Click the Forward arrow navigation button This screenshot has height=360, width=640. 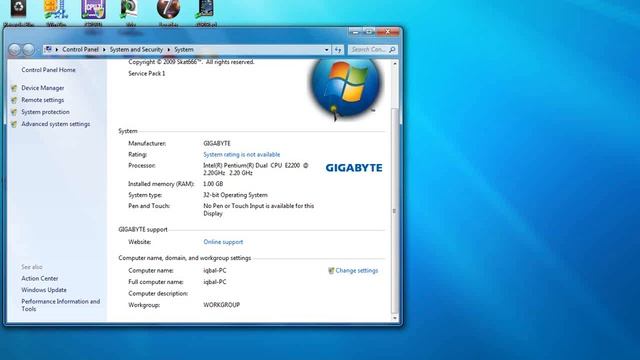click(x=29, y=50)
